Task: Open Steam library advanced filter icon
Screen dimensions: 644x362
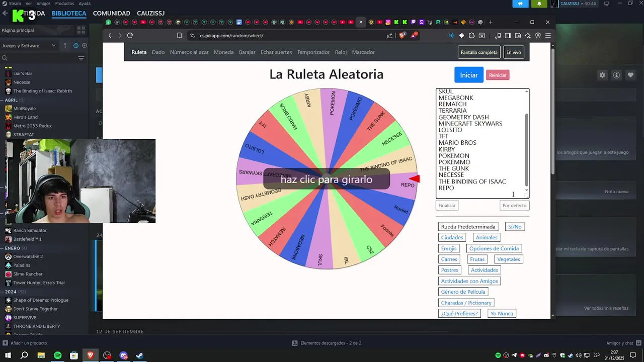Action: click(x=81, y=58)
